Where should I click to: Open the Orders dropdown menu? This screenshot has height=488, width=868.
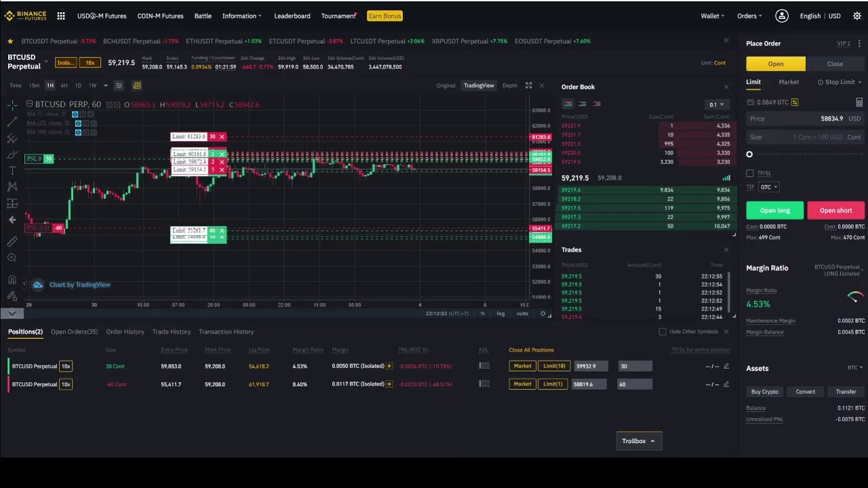pos(749,16)
